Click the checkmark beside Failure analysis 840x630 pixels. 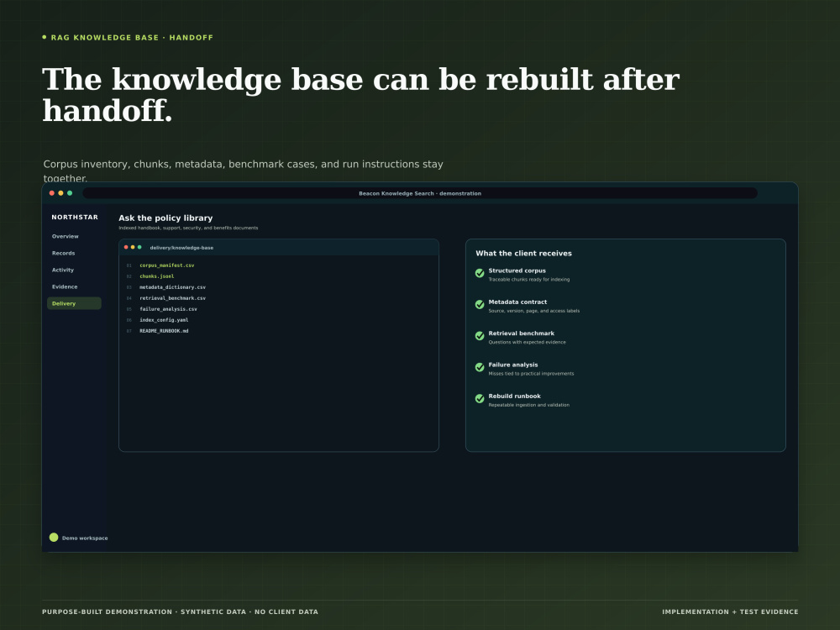[x=480, y=367]
